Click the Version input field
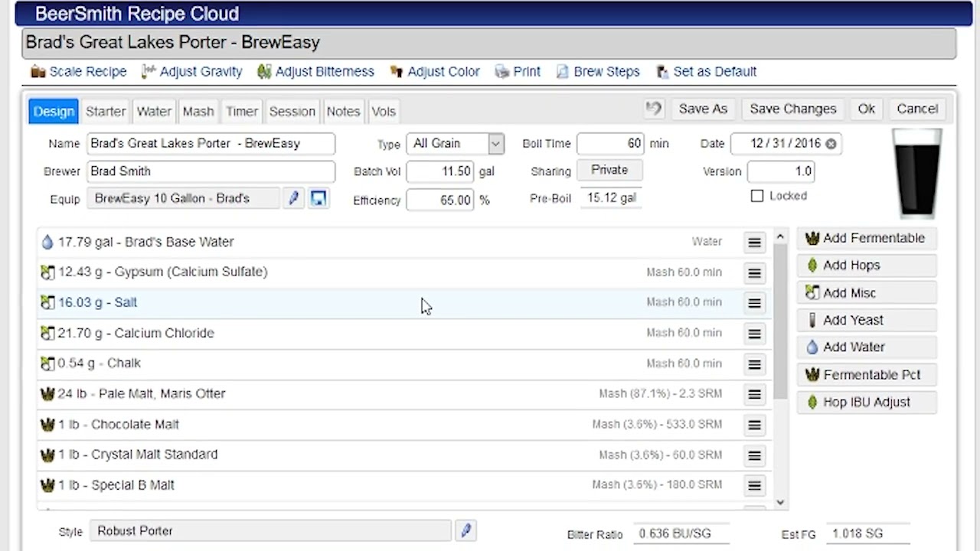980x551 pixels. click(x=781, y=171)
